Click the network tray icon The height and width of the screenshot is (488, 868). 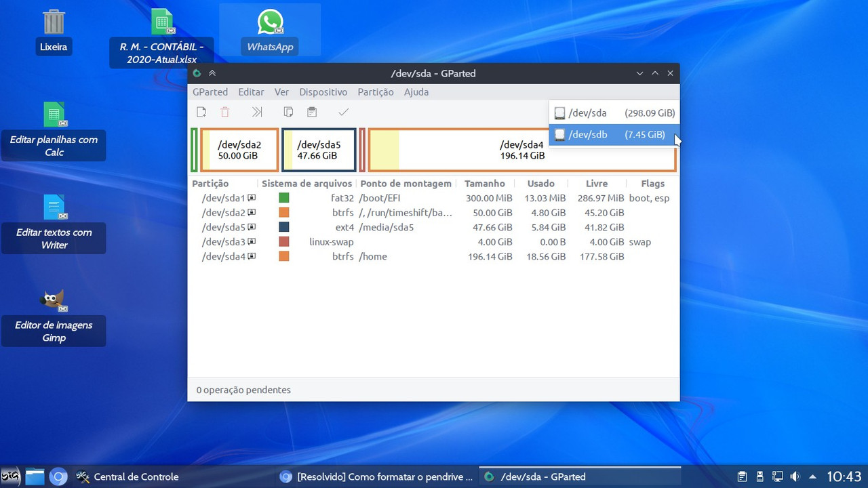(778, 477)
